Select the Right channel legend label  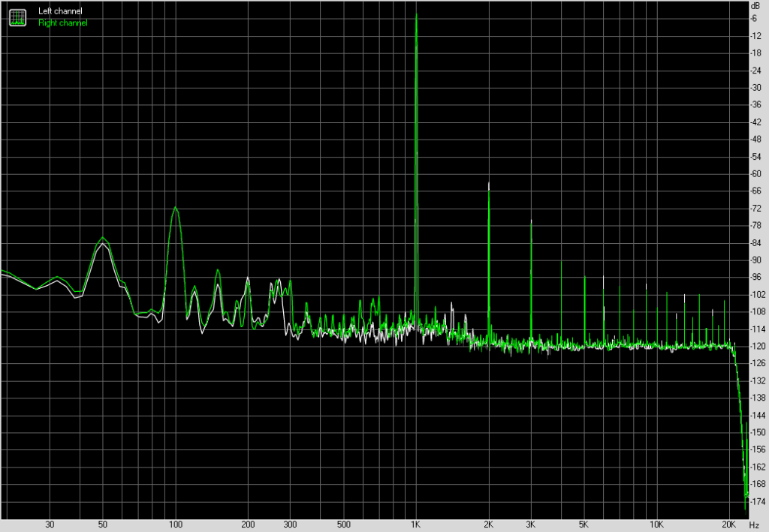click(x=62, y=23)
